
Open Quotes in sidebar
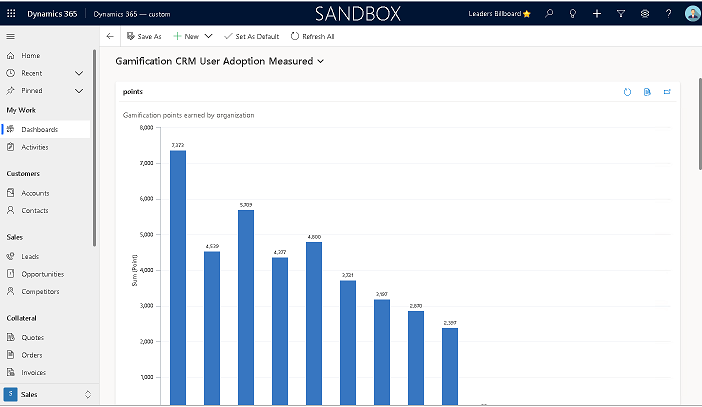click(33, 338)
